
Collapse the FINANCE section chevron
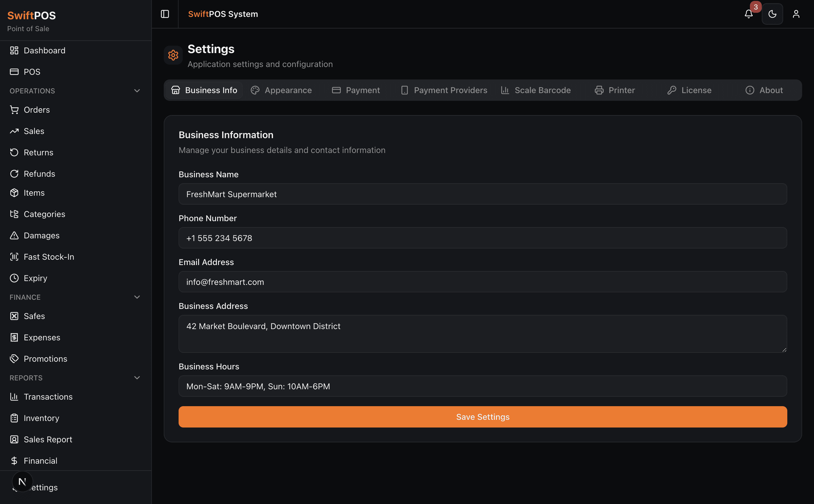(x=137, y=297)
